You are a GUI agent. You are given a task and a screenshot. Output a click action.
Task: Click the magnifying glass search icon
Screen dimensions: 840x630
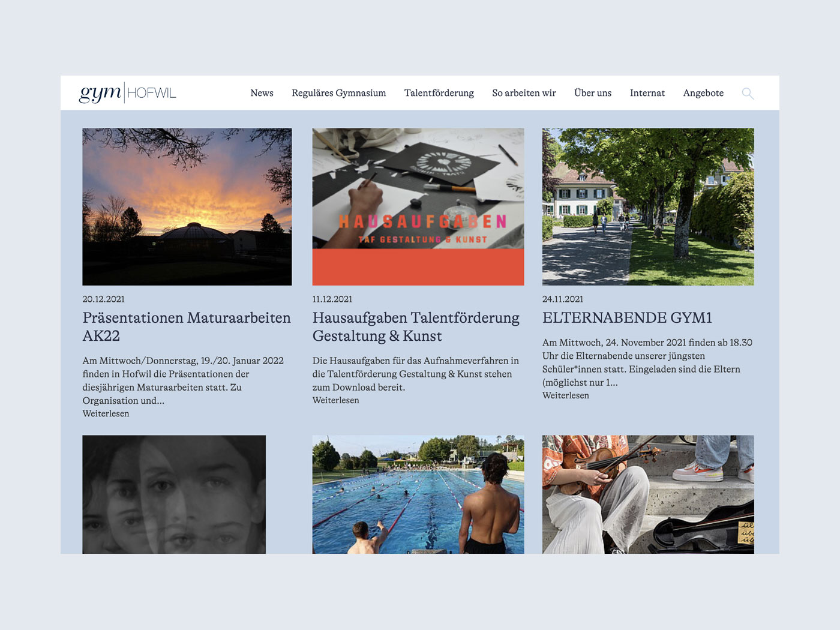(747, 93)
